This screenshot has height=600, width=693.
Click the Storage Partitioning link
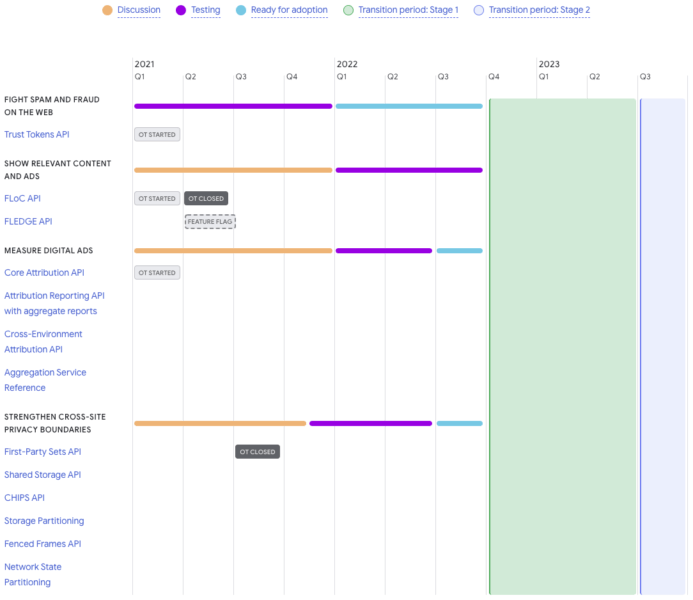(x=44, y=521)
